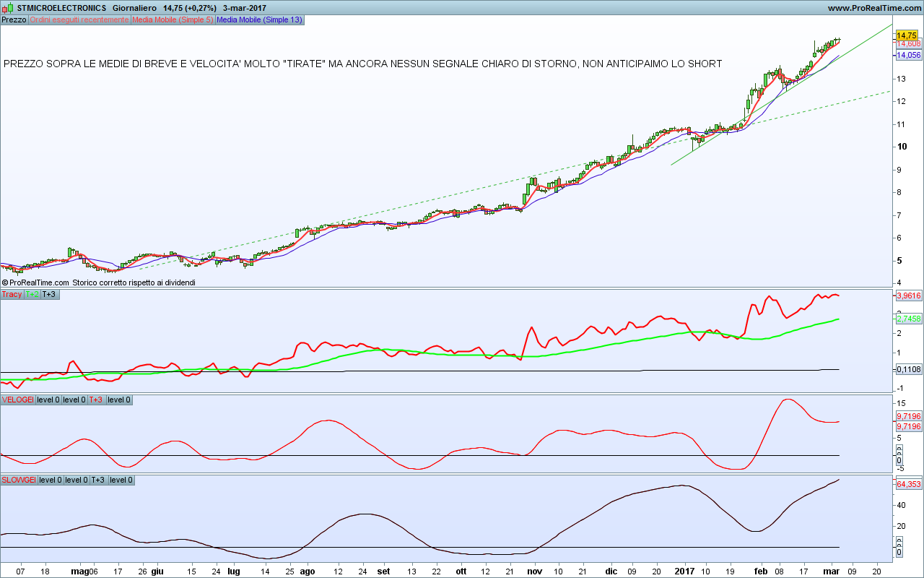This screenshot has height=578, width=924.
Task: Click the yellow 14,75 current price tag
Action: pyautogui.click(x=907, y=35)
